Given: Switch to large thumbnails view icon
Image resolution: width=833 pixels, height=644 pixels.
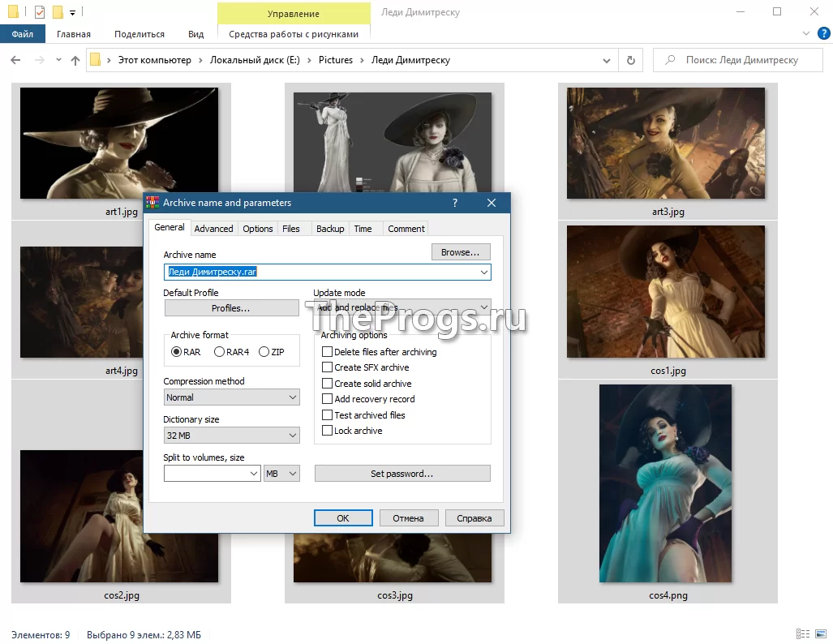Looking at the screenshot, I should tap(821, 634).
